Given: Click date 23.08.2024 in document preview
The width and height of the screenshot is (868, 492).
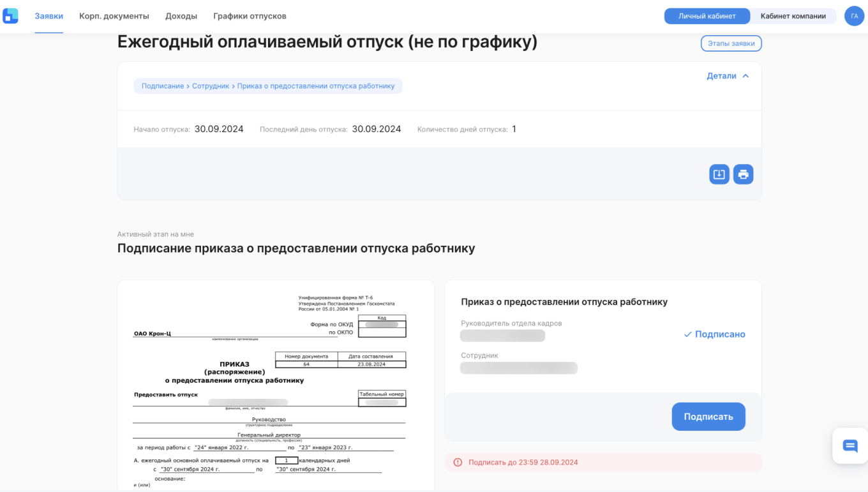Looking at the screenshot, I should pos(371,364).
